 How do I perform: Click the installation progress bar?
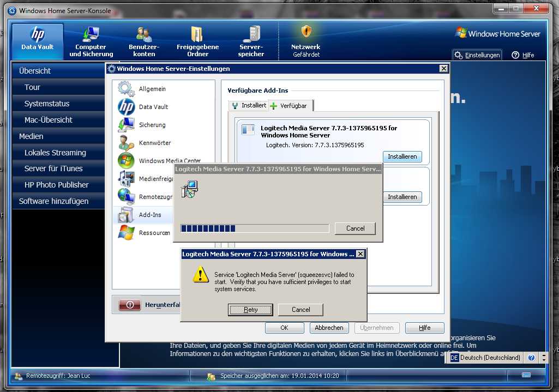click(255, 228)
